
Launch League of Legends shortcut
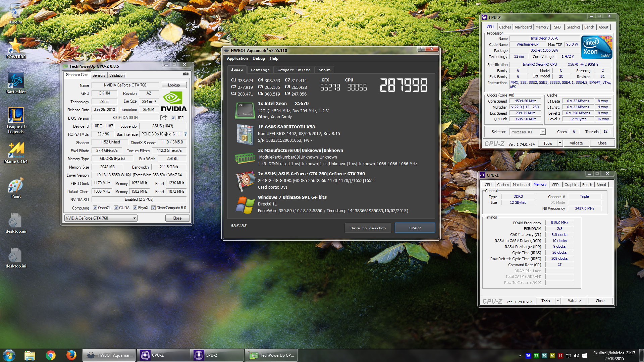(16, 120)
